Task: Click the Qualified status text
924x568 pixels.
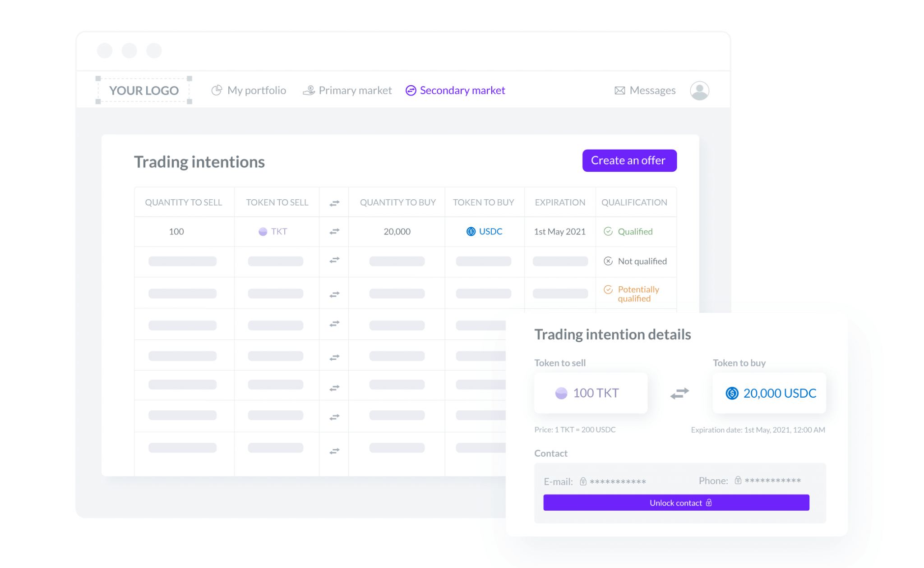Action: click(x=635, y=232)
